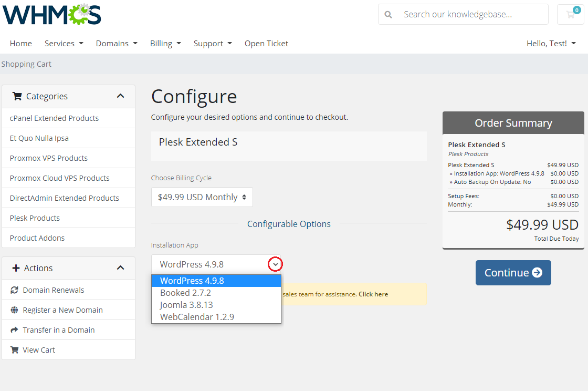The height and width of the screenshot is (391, 588).
Task: Click the knowledgebase search magnifier icon
Action: (x=388, y=15)
